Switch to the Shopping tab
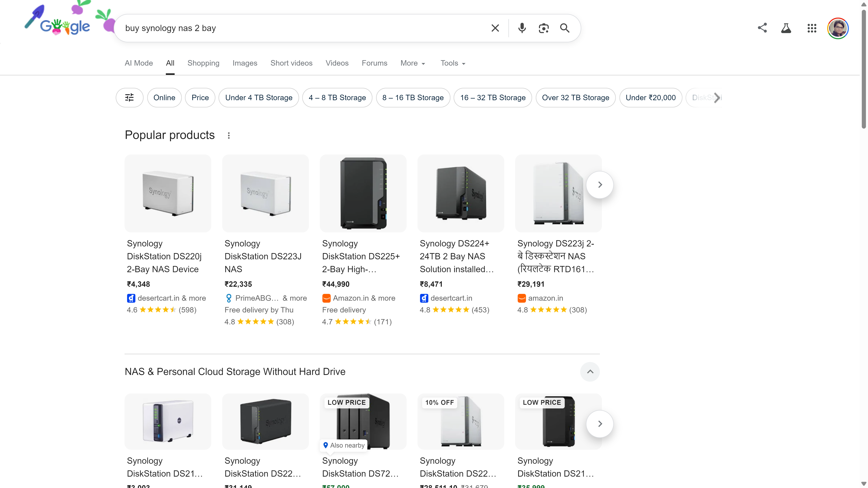 (203, 63)
